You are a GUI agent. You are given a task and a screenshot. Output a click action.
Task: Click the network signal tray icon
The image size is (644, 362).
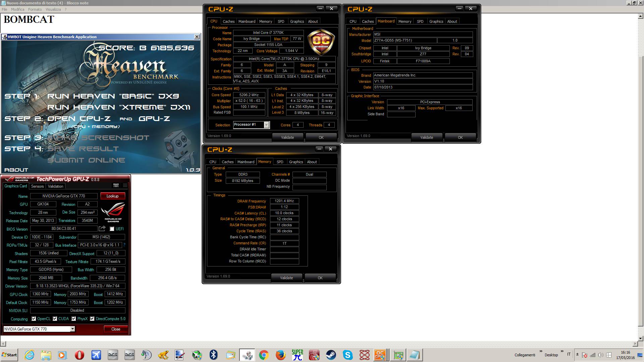click(593, 355)
